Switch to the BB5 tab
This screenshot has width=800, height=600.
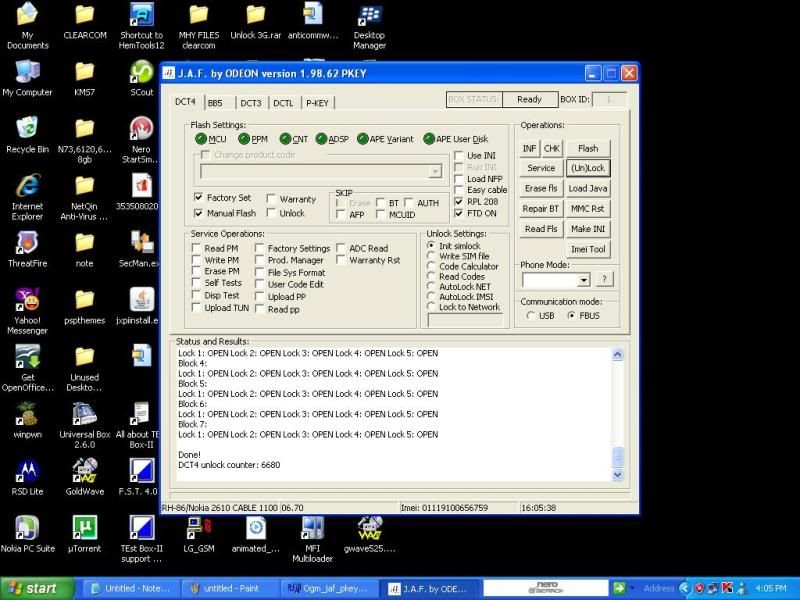(215, 103)
